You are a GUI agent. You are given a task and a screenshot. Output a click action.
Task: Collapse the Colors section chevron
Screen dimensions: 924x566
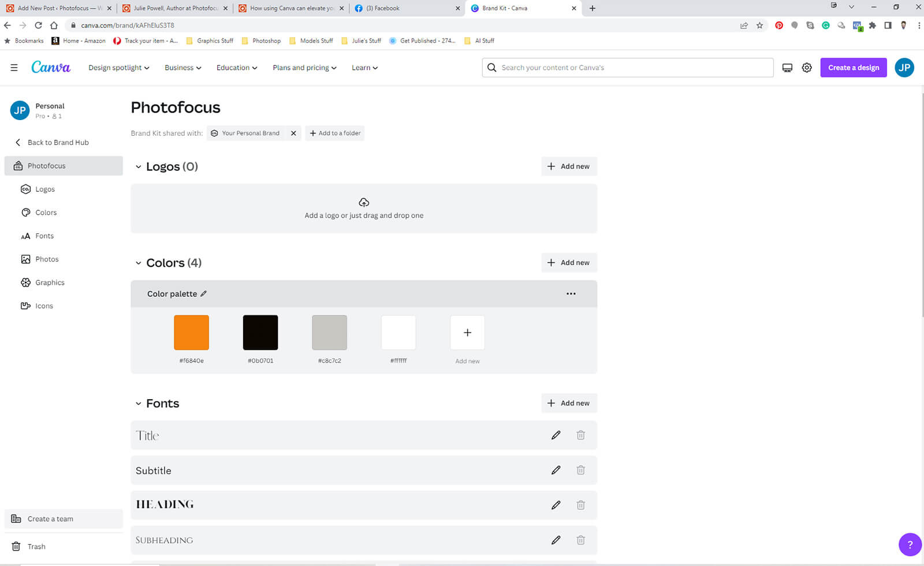click(x=138, y=263)
